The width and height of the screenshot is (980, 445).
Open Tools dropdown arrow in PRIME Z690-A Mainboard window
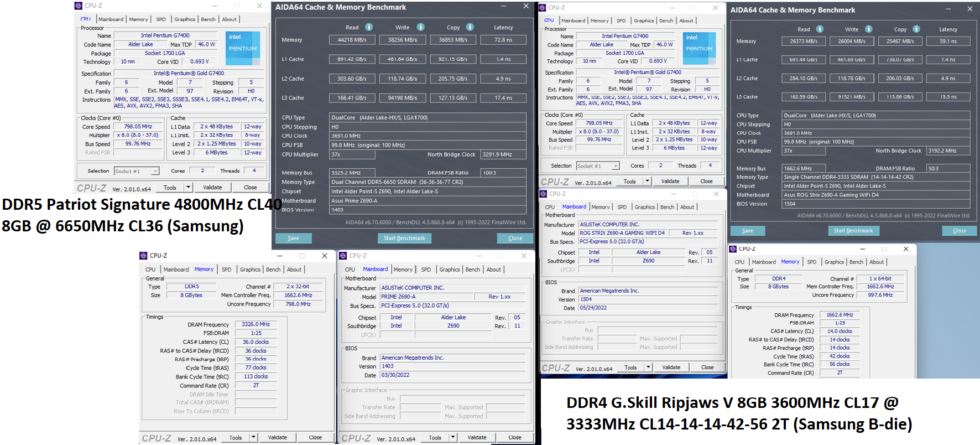pyautogui.click(x=453, y=437)
